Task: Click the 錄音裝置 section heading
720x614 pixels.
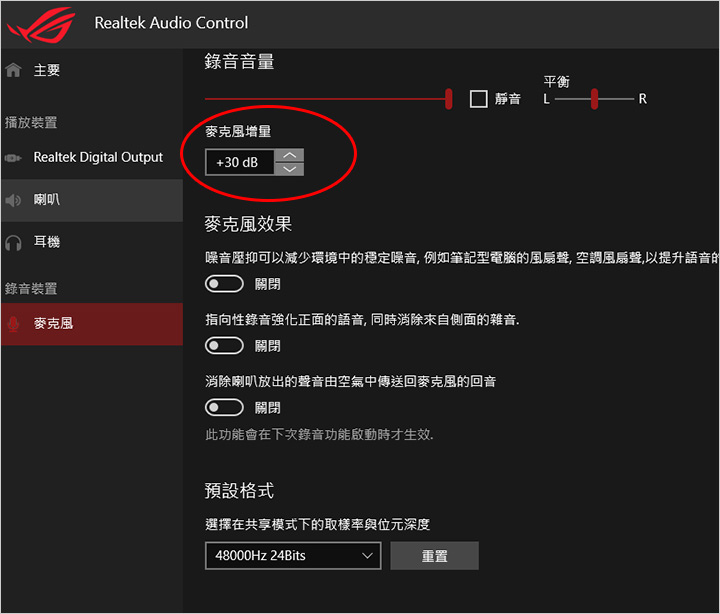Action: tap(31, 289)
